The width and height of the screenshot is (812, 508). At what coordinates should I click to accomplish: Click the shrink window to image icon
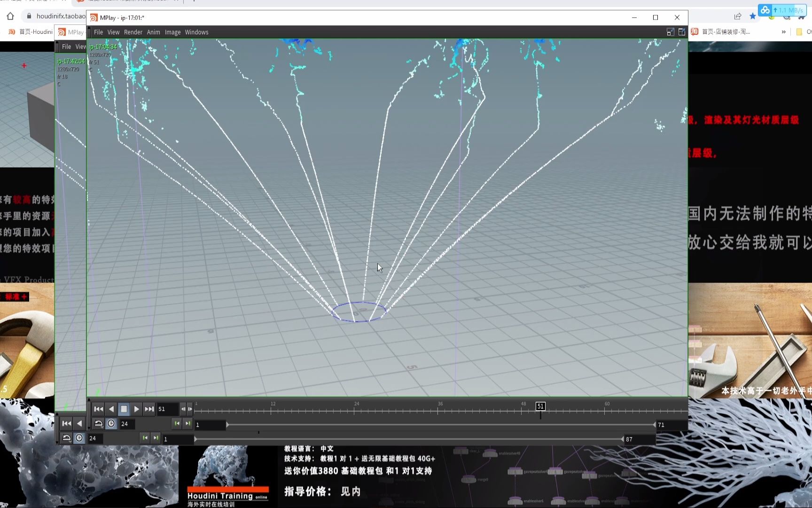coord(670,32)
